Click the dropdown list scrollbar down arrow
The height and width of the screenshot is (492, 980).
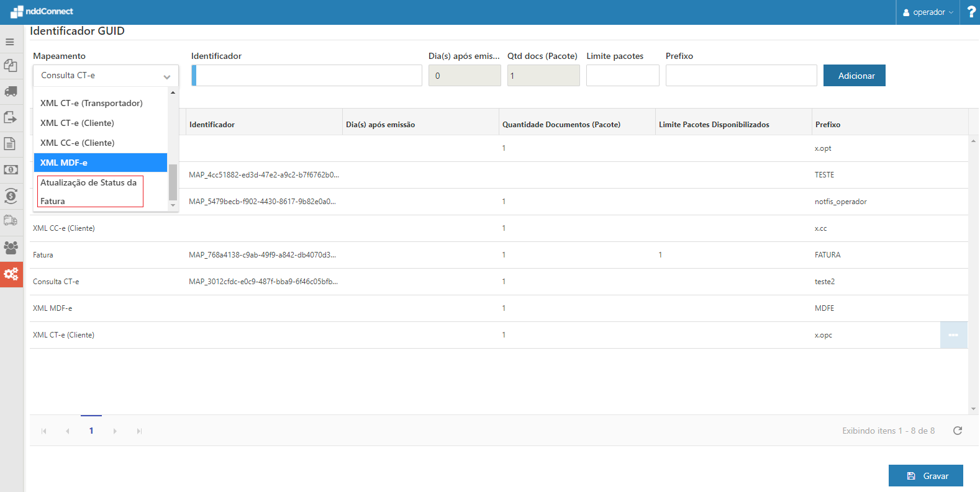173,205
